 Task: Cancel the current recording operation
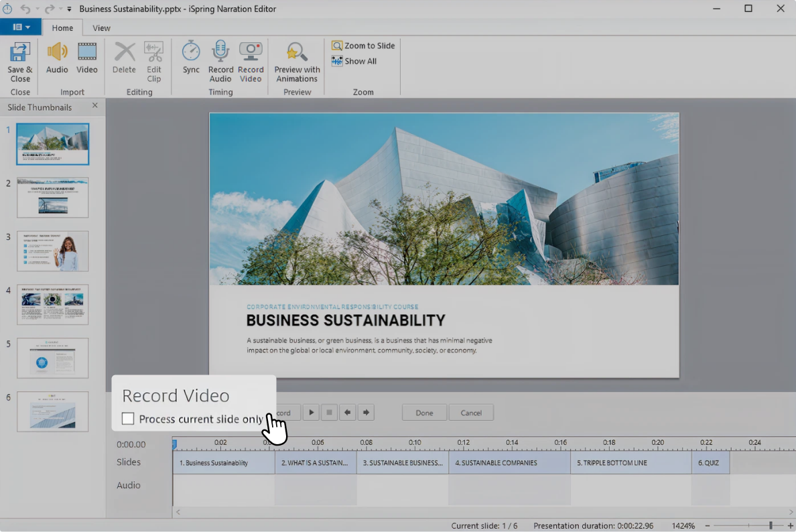tap(471, 412)
